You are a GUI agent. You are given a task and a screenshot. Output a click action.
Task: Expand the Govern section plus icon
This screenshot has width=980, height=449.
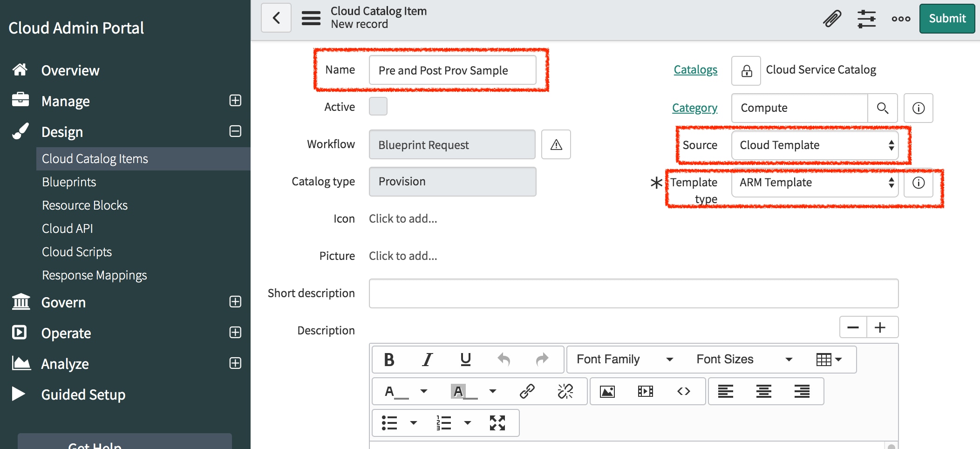[235, 302]
